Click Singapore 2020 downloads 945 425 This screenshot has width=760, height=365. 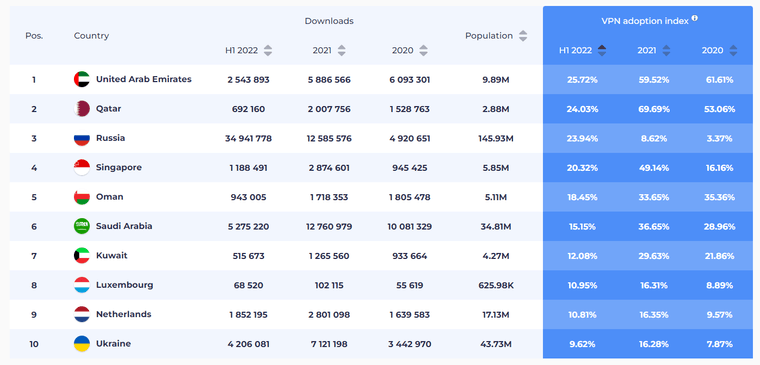[x=410, y=168]
